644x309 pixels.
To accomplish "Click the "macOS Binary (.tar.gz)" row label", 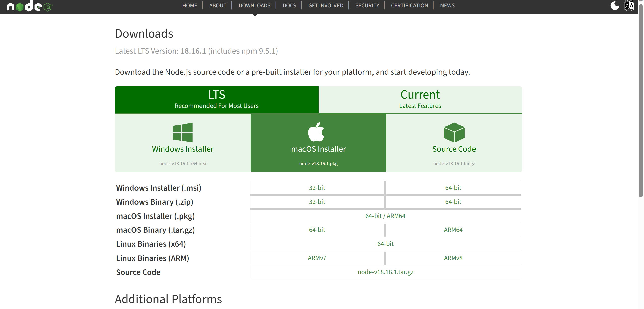I will [x=155, y=230].
